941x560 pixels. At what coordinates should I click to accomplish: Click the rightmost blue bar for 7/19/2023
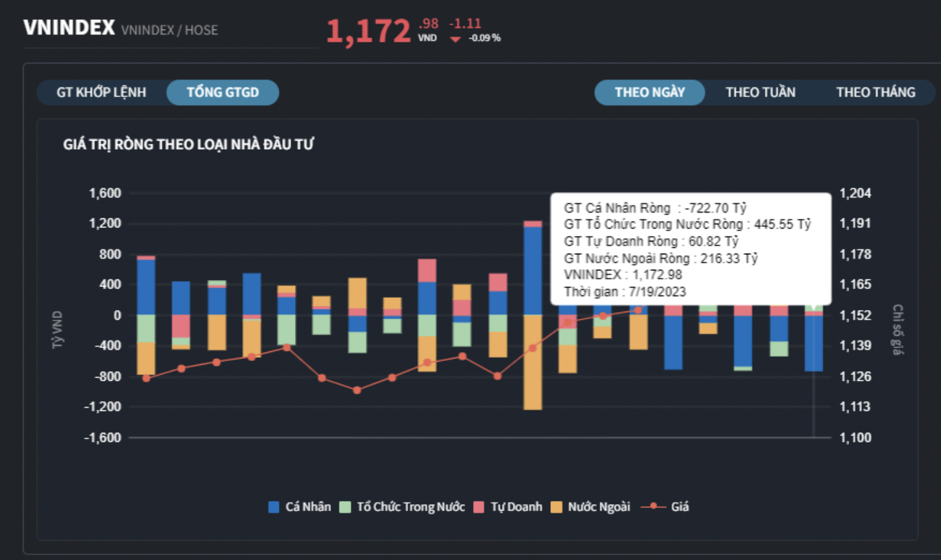814,343
